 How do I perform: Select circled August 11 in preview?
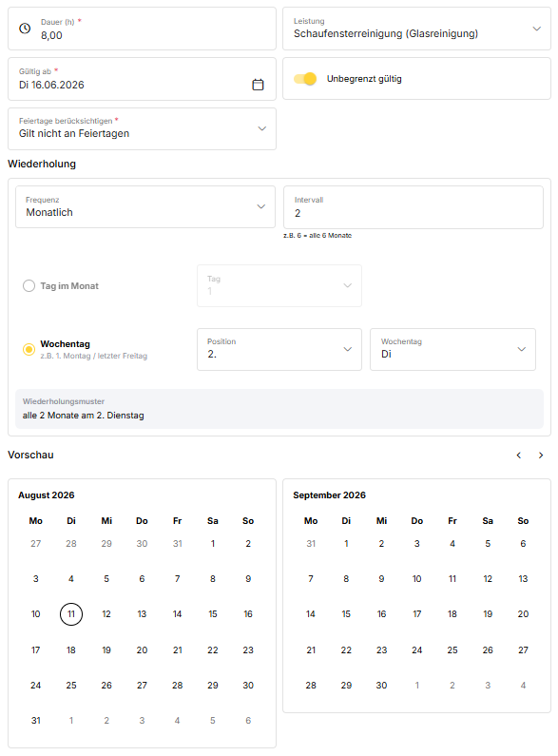tap(71, 614)
